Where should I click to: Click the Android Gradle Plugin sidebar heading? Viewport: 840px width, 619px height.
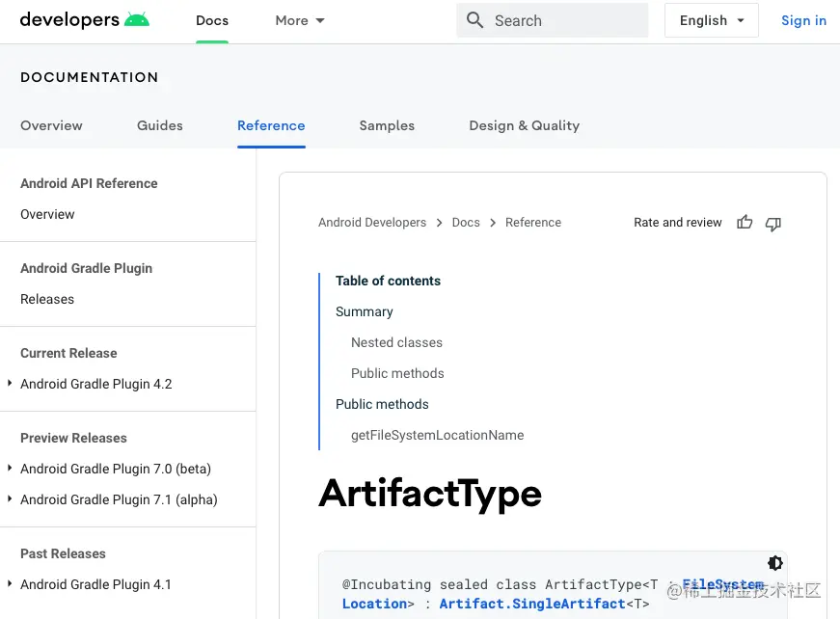(86, 268)
